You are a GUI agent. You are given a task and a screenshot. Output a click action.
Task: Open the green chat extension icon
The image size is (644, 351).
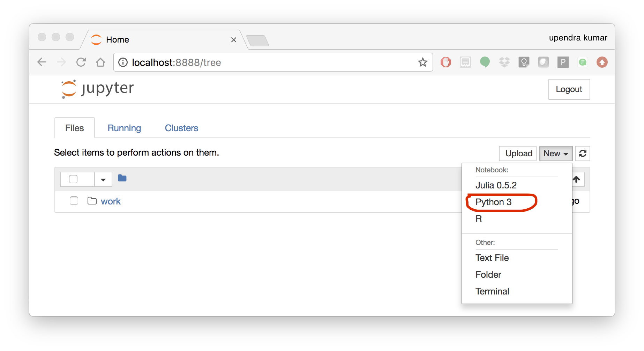click(583, 62)
